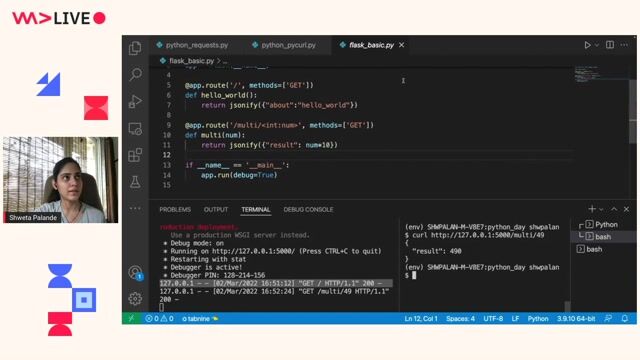
Task: Select the highlighted bash terminal entry
Action: tap(602, 237)
